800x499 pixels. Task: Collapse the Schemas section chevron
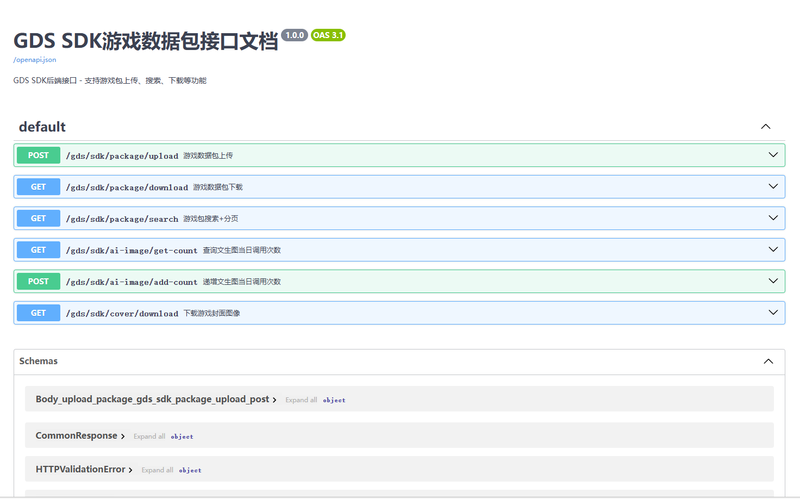(768, 361)
